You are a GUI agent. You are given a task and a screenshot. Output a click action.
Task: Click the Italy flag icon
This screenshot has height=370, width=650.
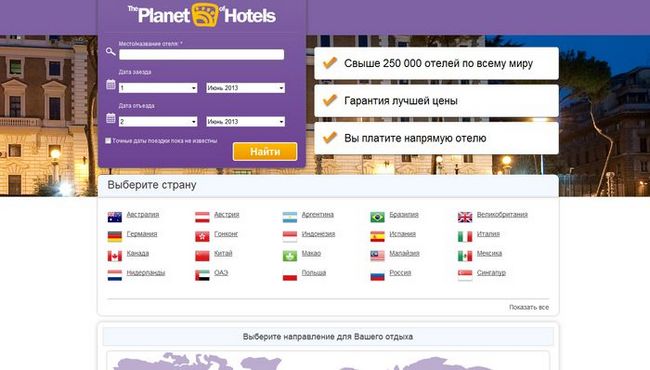tap(465, 236)
